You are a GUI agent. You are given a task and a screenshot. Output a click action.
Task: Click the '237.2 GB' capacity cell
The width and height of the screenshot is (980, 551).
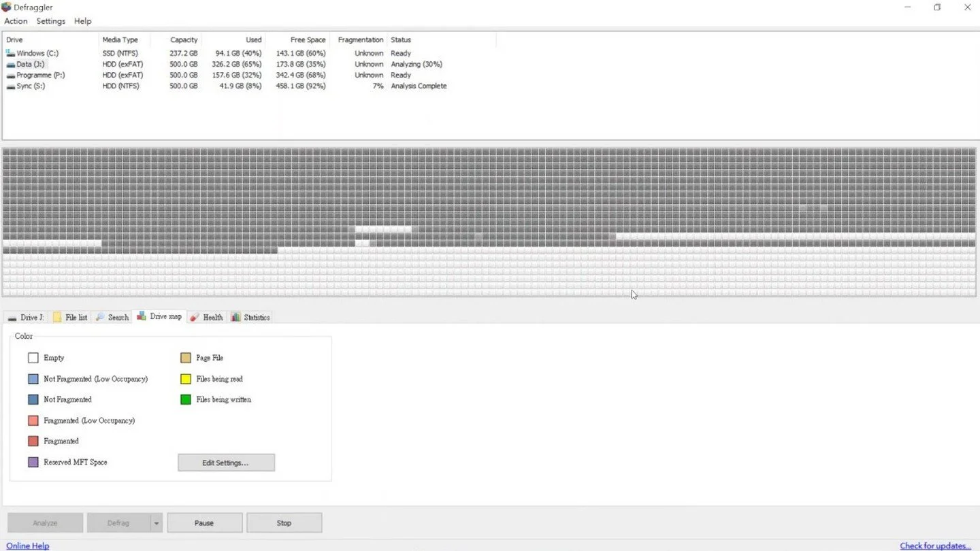(x=184, y=53)
